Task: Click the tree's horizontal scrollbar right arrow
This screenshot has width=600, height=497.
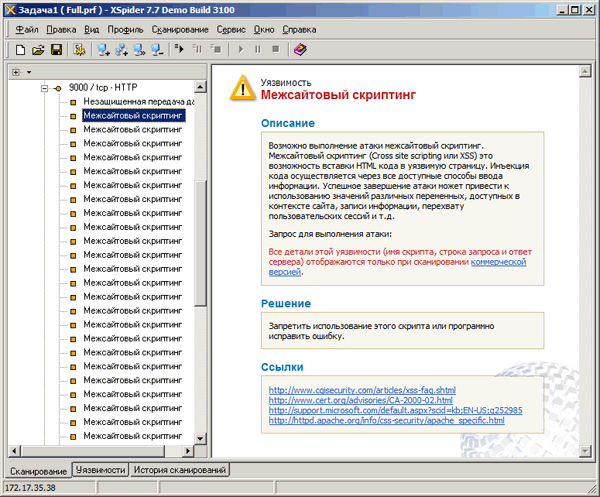Action: pyautogui.click(x=188, y=451)
